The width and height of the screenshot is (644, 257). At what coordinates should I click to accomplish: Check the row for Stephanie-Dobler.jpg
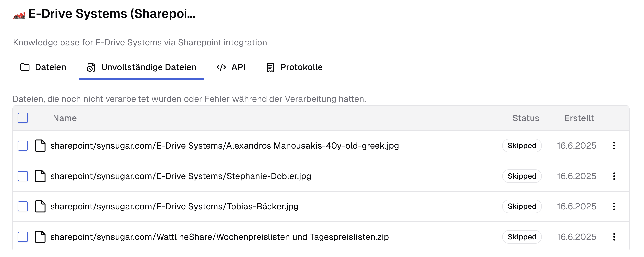tap(23, 176)
